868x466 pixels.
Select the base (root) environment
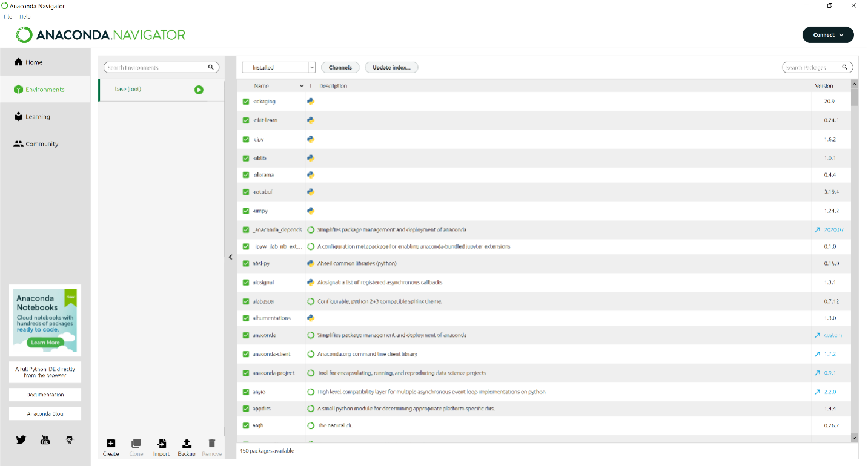coord(161,90)
